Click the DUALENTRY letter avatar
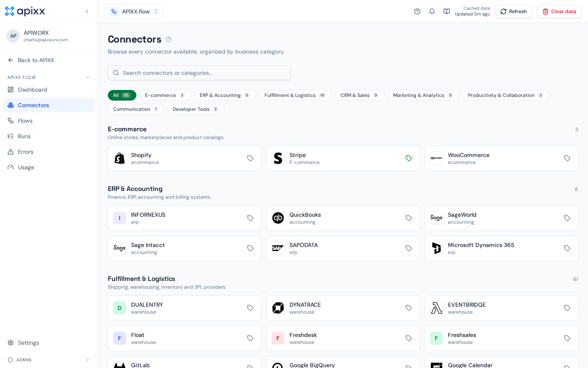Image resolution: width=588 pixels, height=368 pixels. coord(120,308)
